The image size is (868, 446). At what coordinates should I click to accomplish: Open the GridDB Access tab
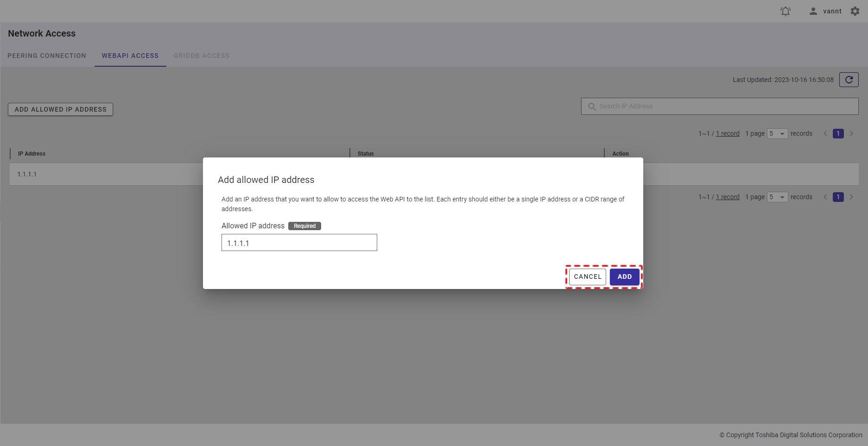pos(202,56)
